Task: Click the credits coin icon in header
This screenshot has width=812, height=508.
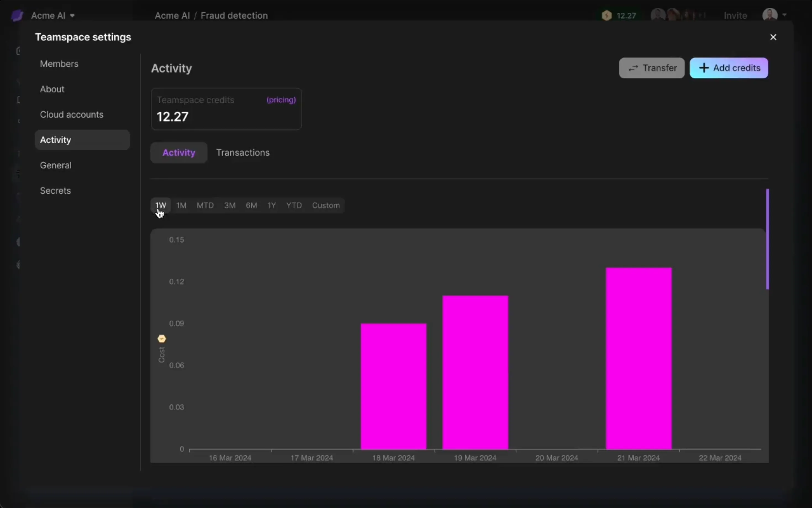Action: tap(607, 15)
